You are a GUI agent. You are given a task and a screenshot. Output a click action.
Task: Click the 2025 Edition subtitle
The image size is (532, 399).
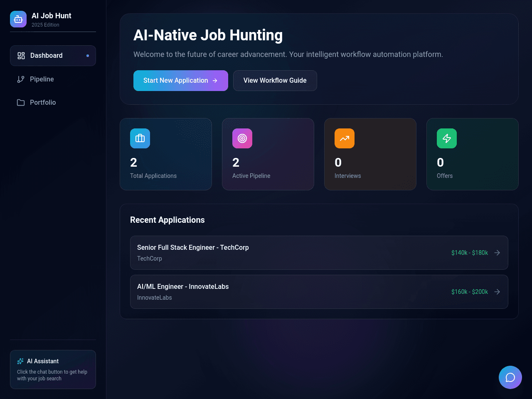pyautogui.click(x=45, y=25)
